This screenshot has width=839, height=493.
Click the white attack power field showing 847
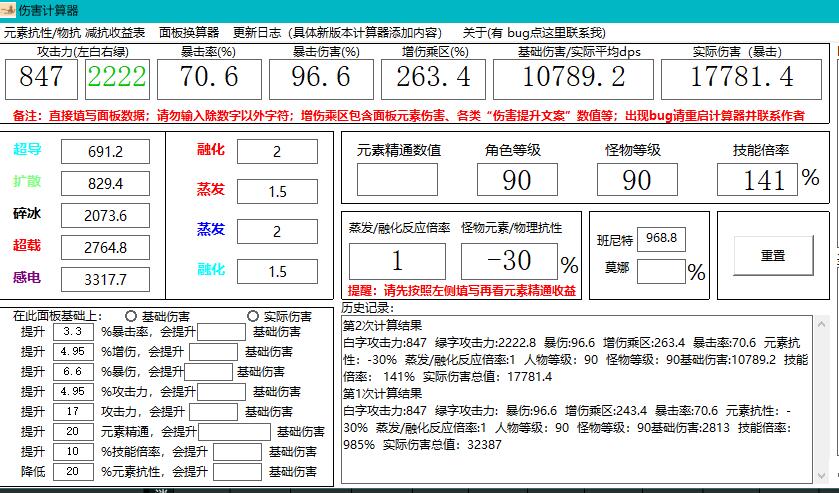[41, 79]
